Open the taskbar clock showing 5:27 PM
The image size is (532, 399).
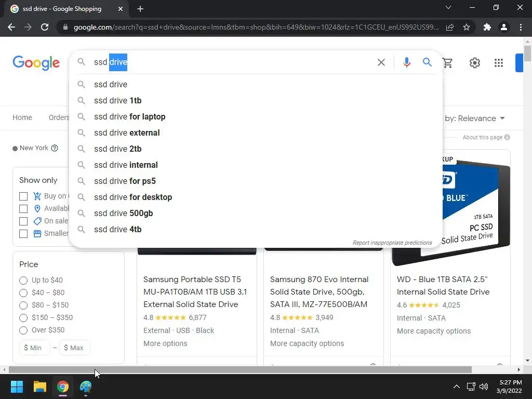coord(509,387)
